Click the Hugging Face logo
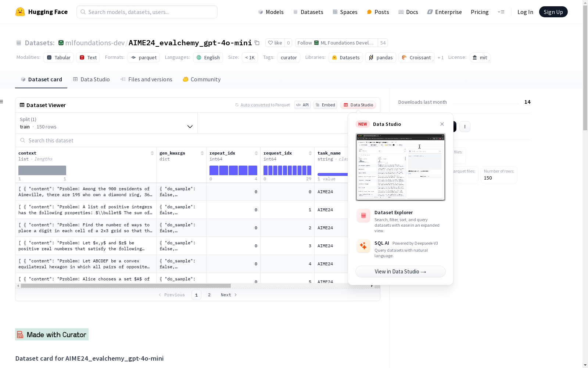 pos(42,12)
